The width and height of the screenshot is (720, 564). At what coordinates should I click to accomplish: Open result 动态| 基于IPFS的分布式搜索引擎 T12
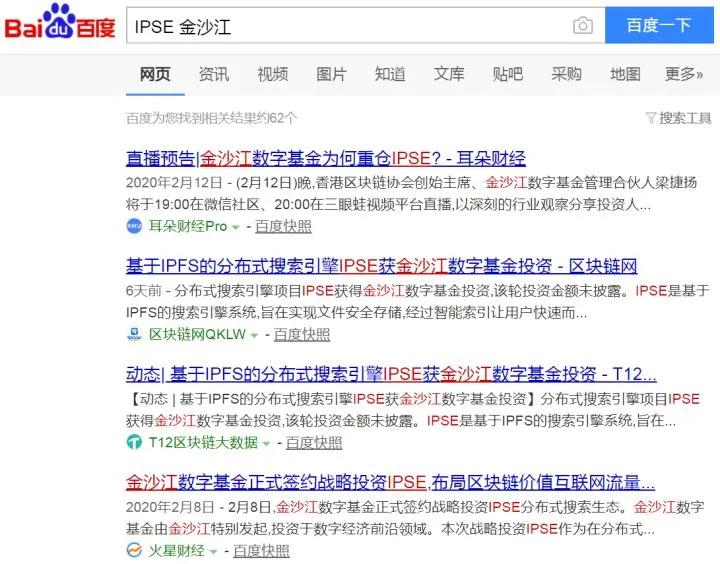(391, 374)
